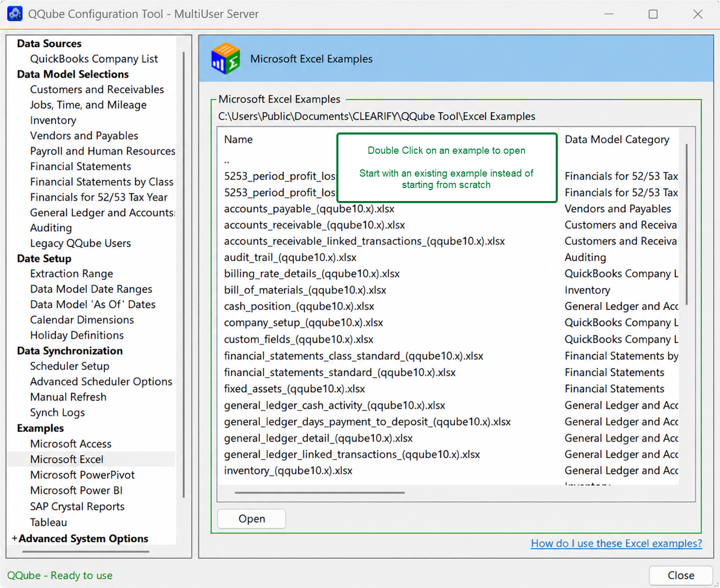Select General Ledger and Accounts sidebar item
The width and height of the screenshot is (720, 588).
pyautogui.click(x=103, y=212)
